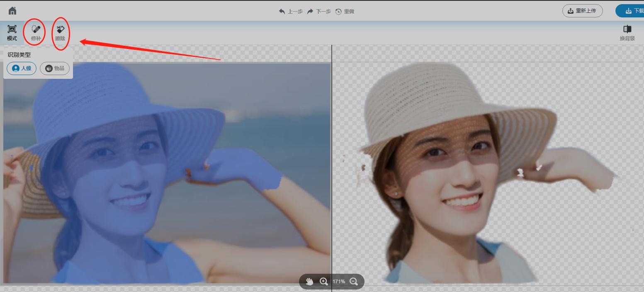Undo with 上一步
This screenshot has width=644, height=292.
click(x=291, y=12)
